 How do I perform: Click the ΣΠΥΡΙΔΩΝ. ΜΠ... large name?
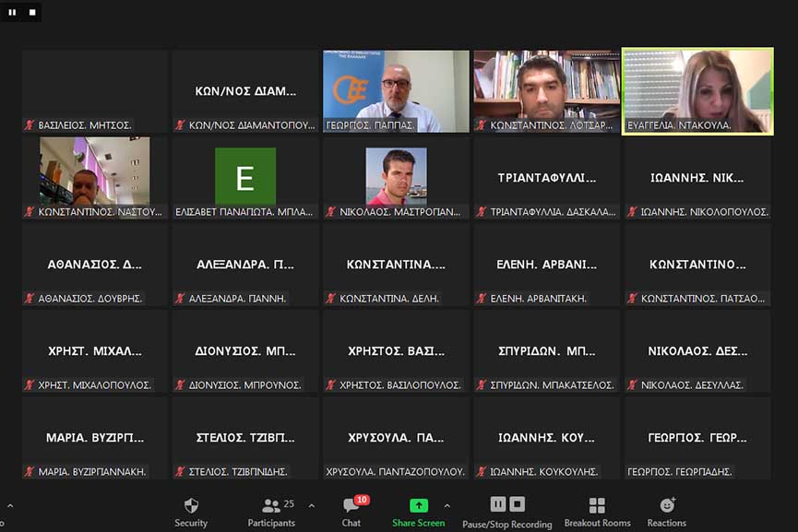[x=546, y=351]
